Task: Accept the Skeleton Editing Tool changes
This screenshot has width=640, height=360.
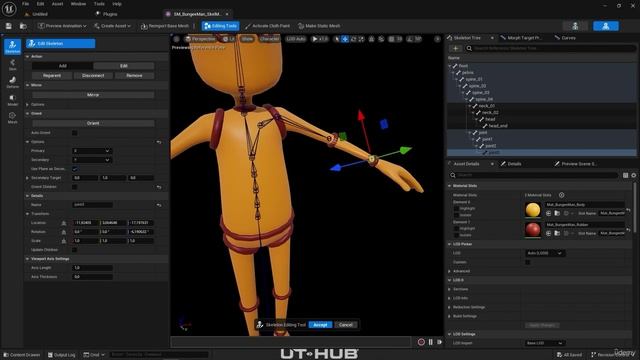Action: (x=320, y=325)
